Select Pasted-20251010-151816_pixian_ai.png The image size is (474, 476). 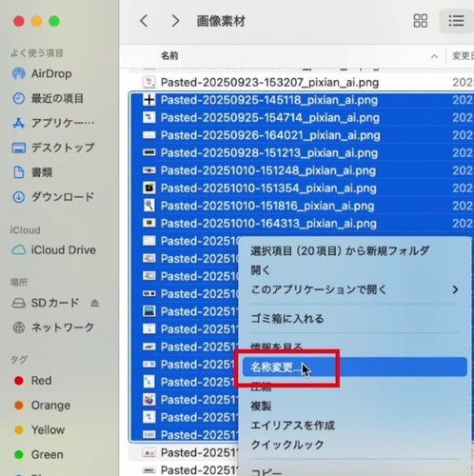[x=267, y=206]
